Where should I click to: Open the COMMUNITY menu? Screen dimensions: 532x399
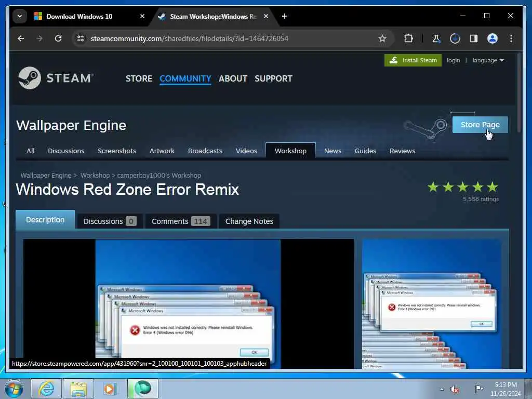pos(185,78)
